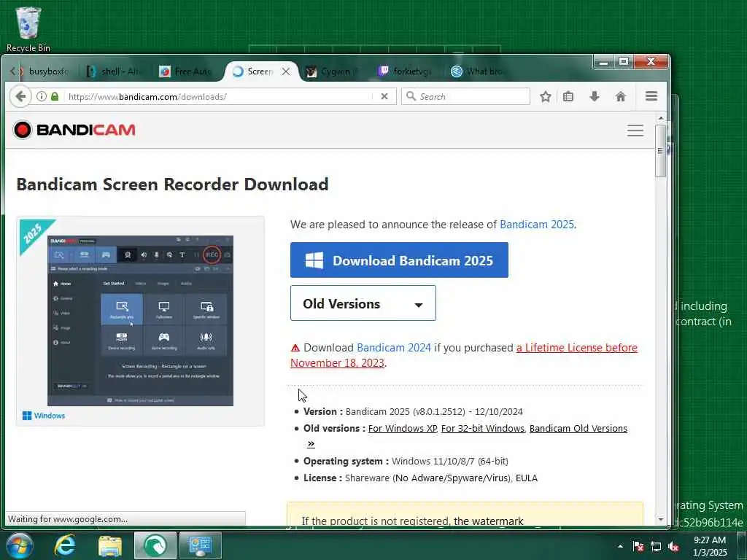Select the active browser taskbar icon
Viewport: 747px width, 560px height.
[x=155, y=545]
